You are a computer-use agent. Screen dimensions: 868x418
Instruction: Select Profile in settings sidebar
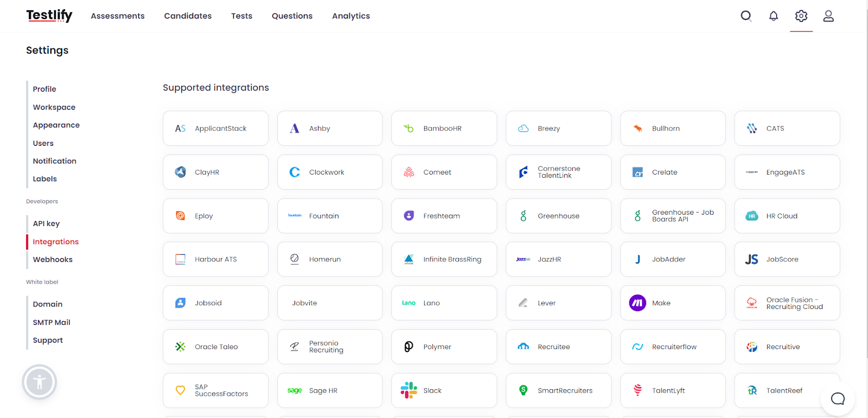[44, 89]
